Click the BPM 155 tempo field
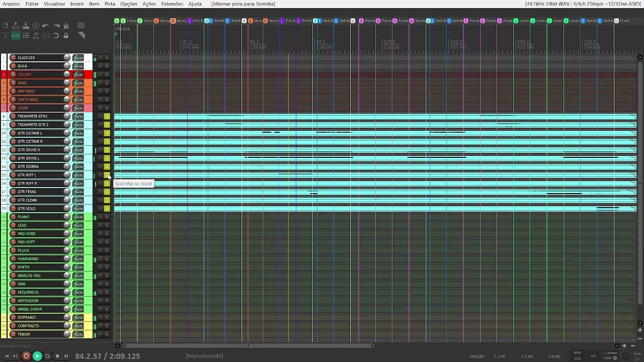This screenshot has width=644, height=362. pos(578,356)
